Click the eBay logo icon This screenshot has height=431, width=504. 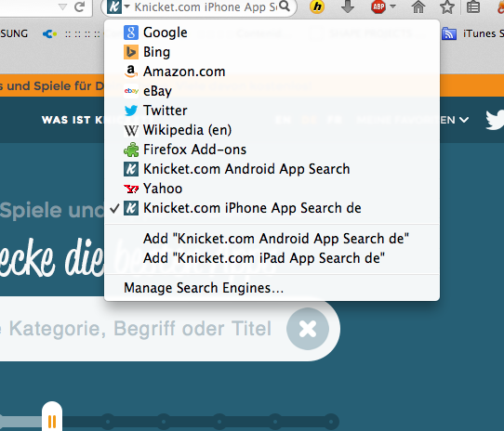(131, 91)
